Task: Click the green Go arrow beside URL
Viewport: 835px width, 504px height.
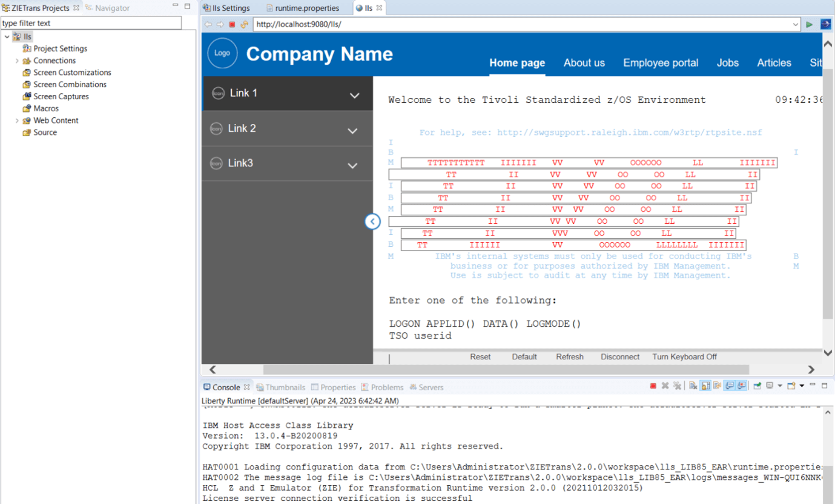Action: 809,25
